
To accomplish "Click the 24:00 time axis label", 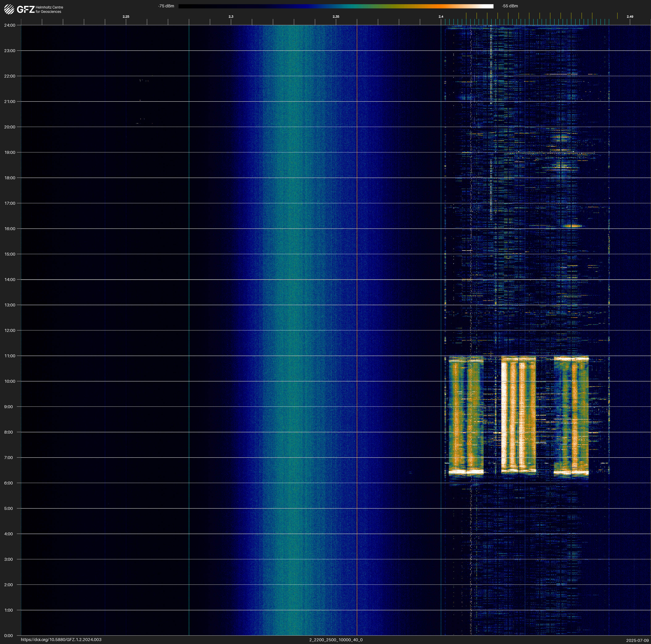I will click(10, 25).
